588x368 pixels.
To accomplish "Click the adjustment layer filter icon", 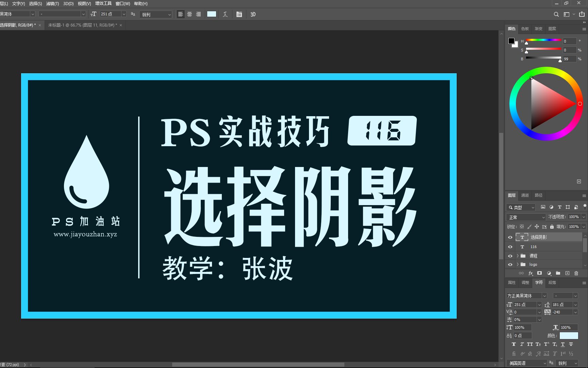I will pos(551,207).
